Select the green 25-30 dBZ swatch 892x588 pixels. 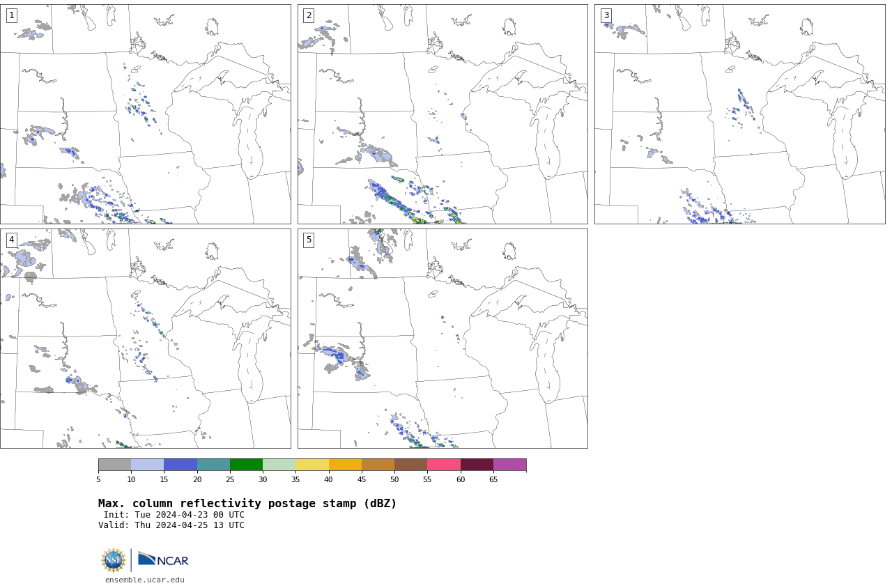[x=246, y=465]
